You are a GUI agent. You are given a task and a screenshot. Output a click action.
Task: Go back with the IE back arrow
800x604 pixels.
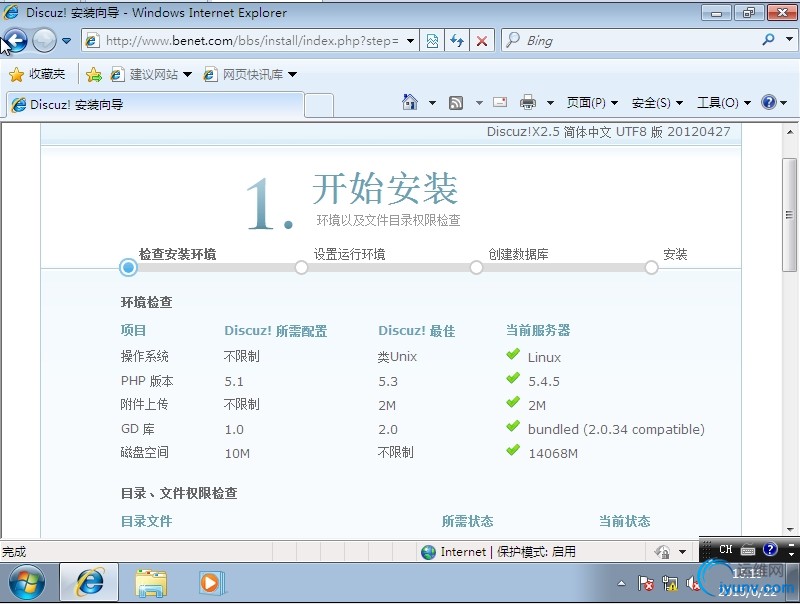tap(14, 40)
